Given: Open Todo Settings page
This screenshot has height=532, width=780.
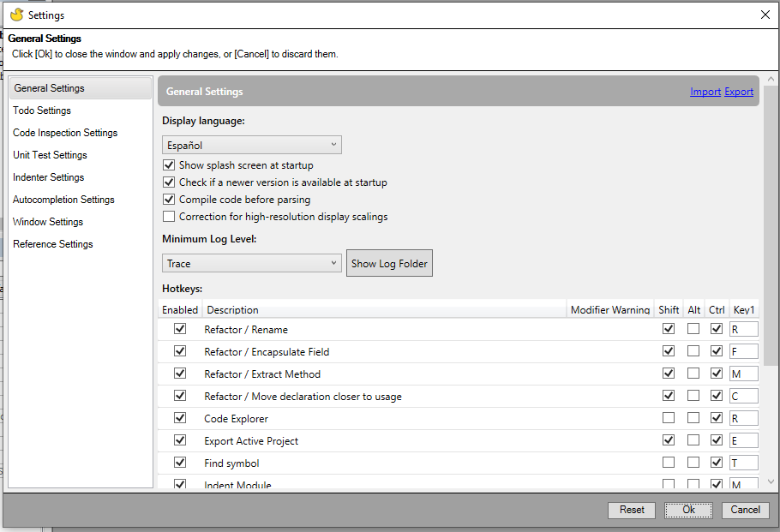Looking at the screenshot, I should tap(42, 111).
